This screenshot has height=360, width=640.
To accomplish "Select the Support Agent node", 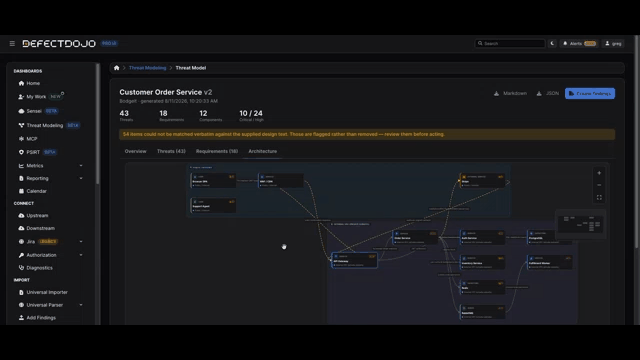I will point(213,205).
